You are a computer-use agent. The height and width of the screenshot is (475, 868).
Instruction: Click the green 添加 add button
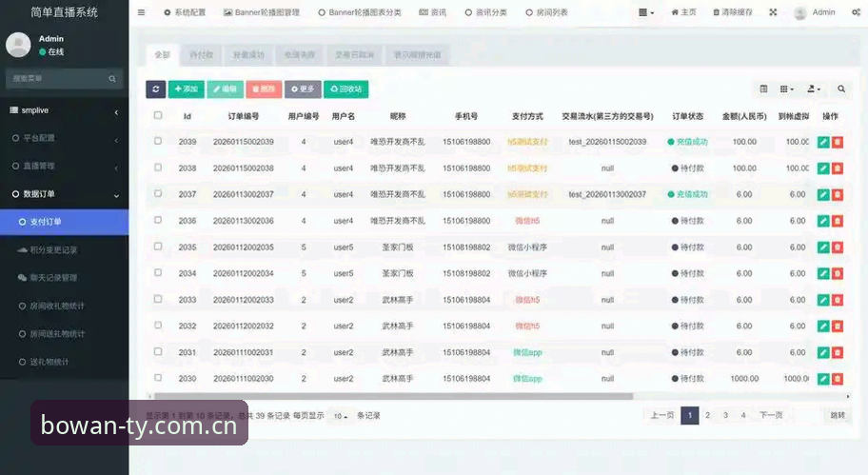tap(186, 89)
